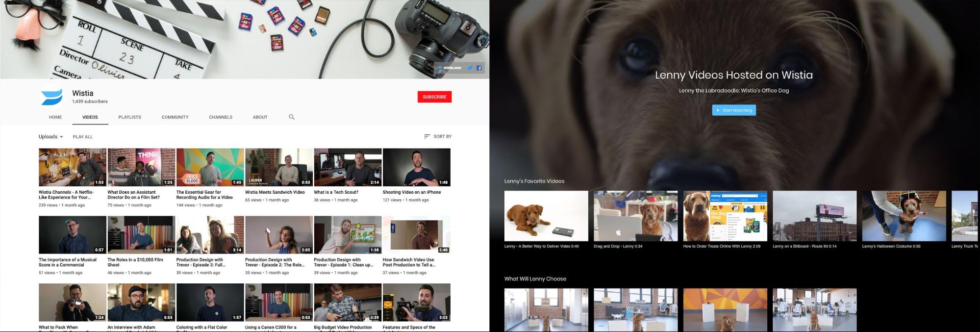980x332 pixels.
Task: Open The Roles in a $10,000 Film Shoot thumbnail
Action: 141,235
